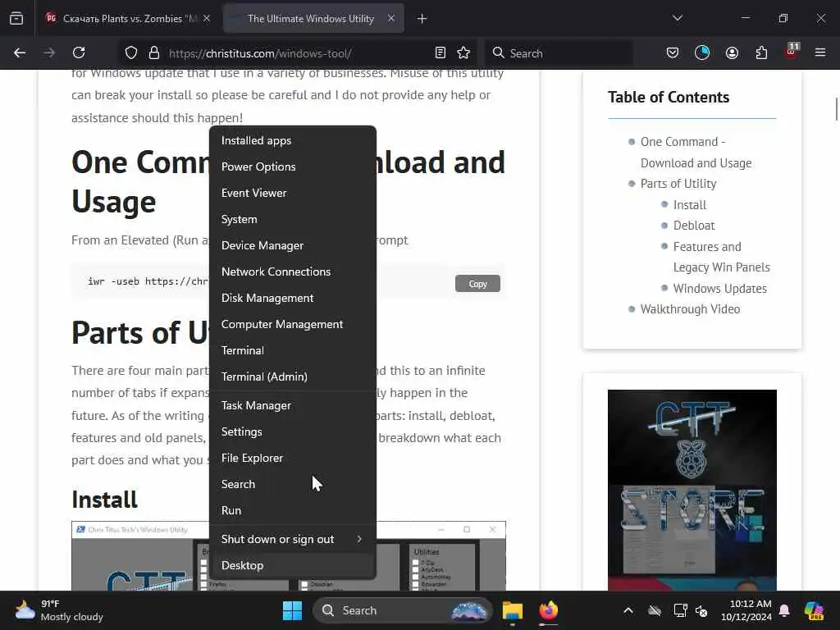Go to Install in table of contents

(689, 204)
